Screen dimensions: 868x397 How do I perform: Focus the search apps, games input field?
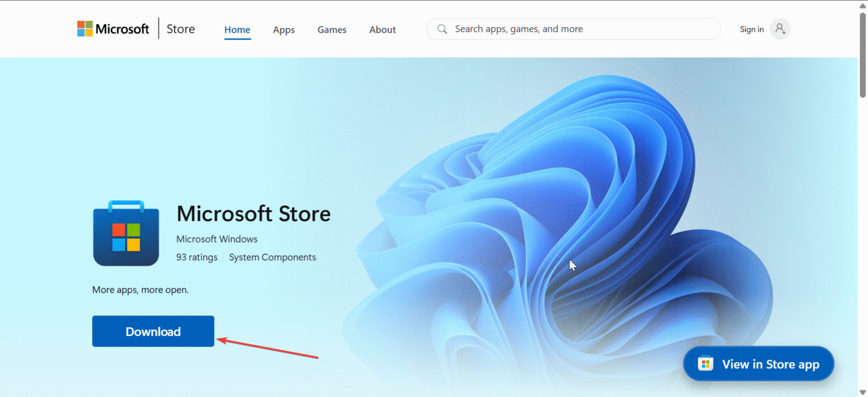[x=574, y=29]
